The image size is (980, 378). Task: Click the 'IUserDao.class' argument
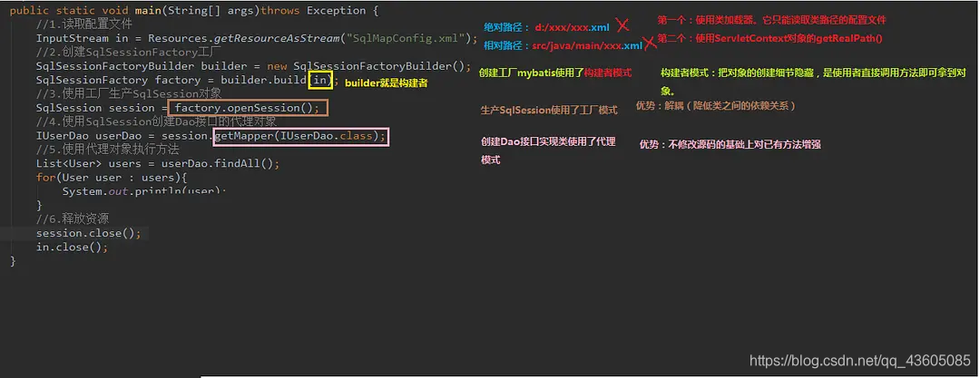[326, 136]
